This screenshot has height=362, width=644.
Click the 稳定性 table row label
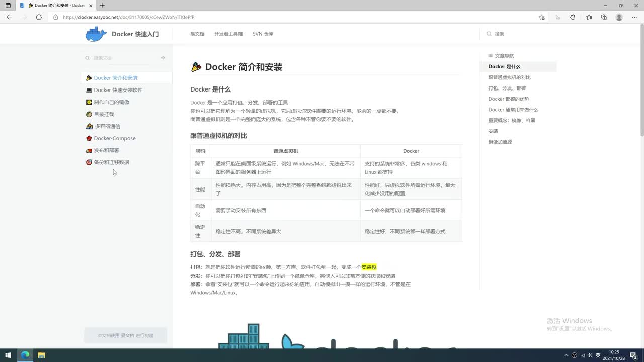(200, 231)
